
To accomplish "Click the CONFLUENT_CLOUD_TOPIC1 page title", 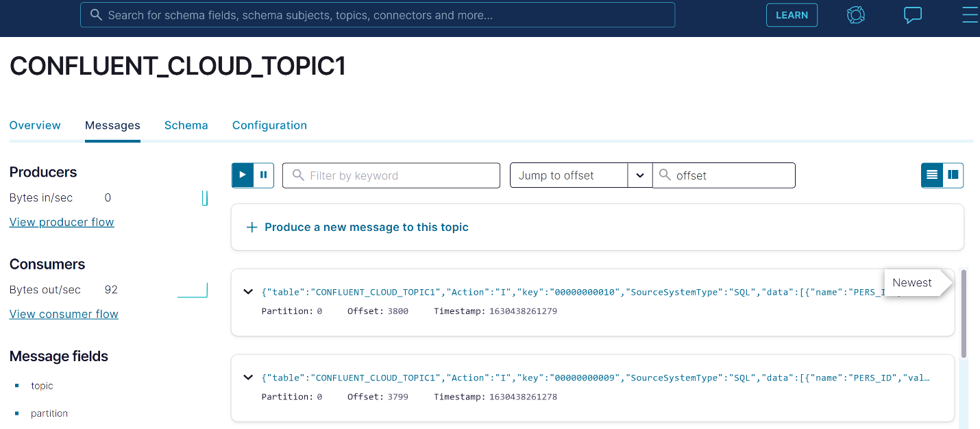I will 177,66.
